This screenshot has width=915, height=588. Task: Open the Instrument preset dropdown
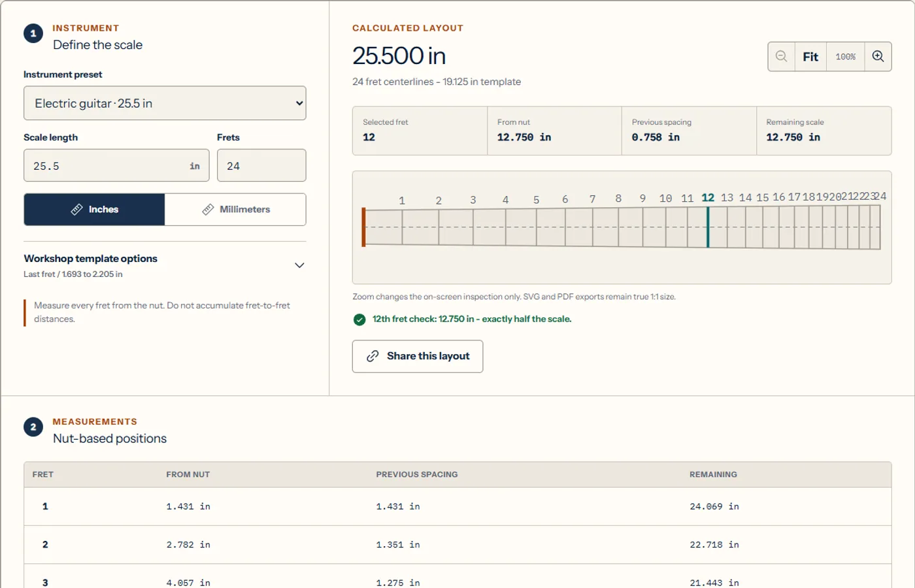pos(165,103)
